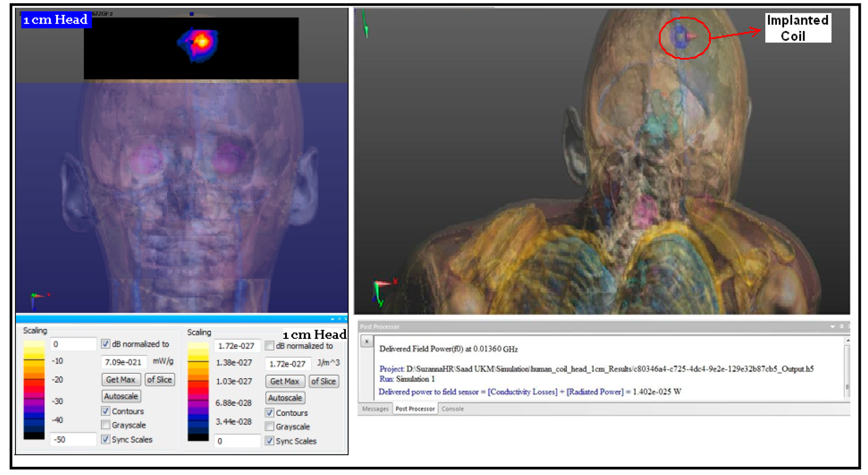868x475 pixels.
Task: Open the Post Processor panel dropdown arrow
Action: pos(832,327)
